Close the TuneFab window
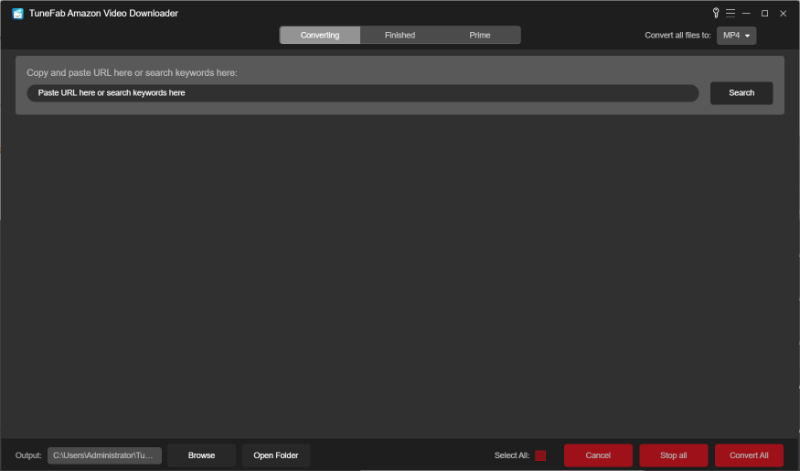This screenshot has width=800, height=471. pos(783,13)
